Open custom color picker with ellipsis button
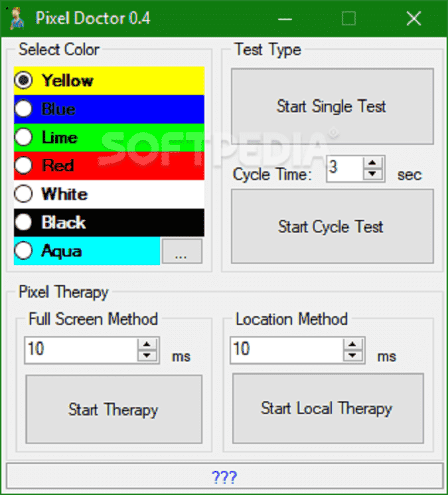Viewport: 448px width, 495px height. pyautogui.click(x=182, y=252)
